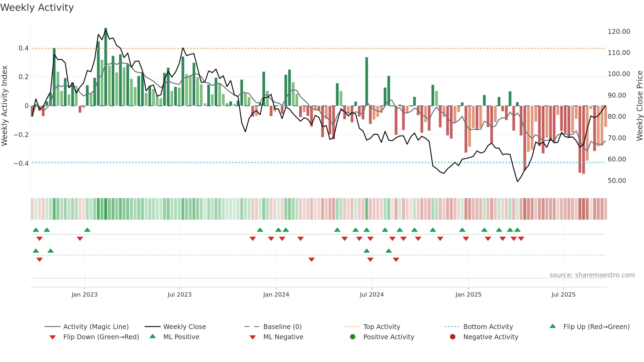Image resolution: width=644 pixels, height=362 pixels.
Task: Toggle ML Positive legend entry
Action: (174, 337)
